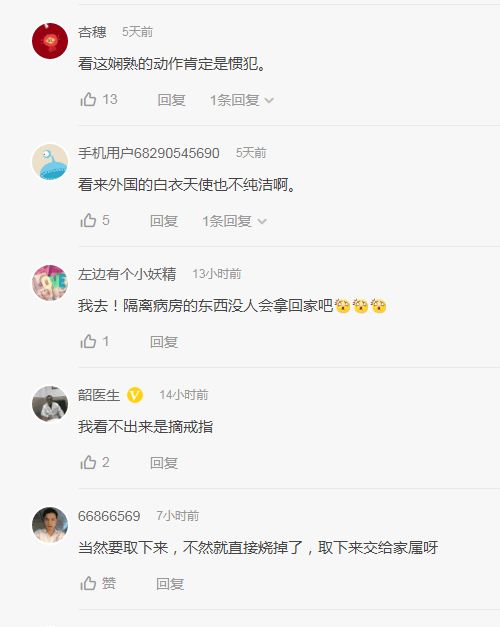Open 杏穗's red avatar profile

[50, 41]
